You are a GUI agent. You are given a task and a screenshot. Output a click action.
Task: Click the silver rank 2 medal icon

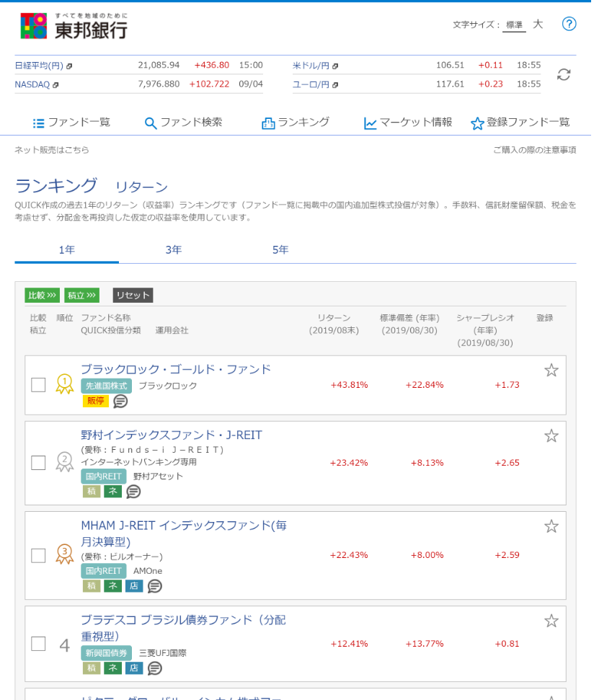pos(65,462)
